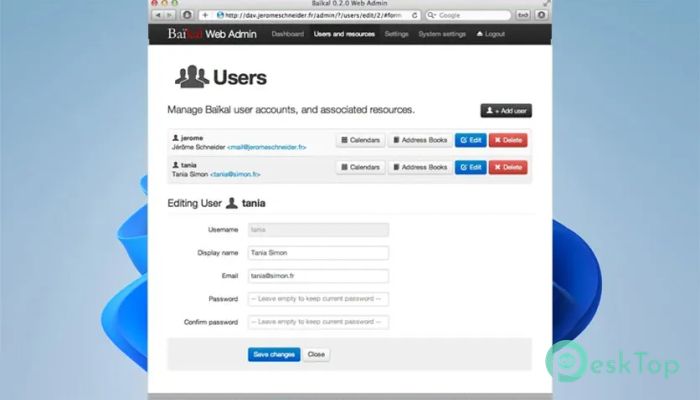The width and height of the screenshot is (700, 400).
Task: Click user icon in Editing User heading
Action: (x=232, y=203)
